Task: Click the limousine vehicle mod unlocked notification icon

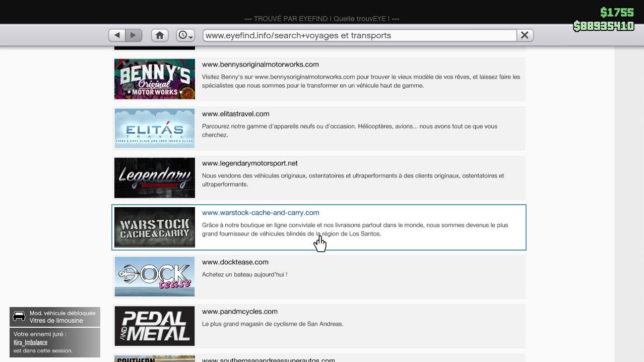Action: 19,317
